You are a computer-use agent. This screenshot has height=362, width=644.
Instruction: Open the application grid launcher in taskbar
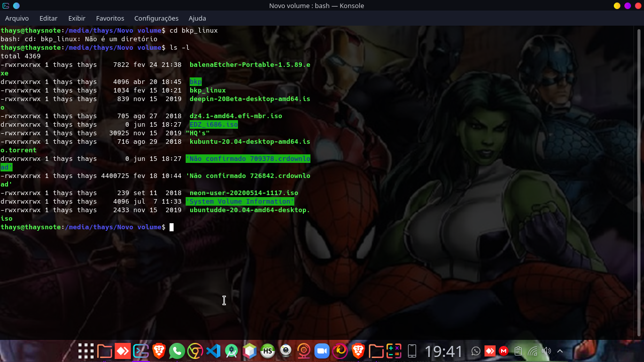(86, 351)
